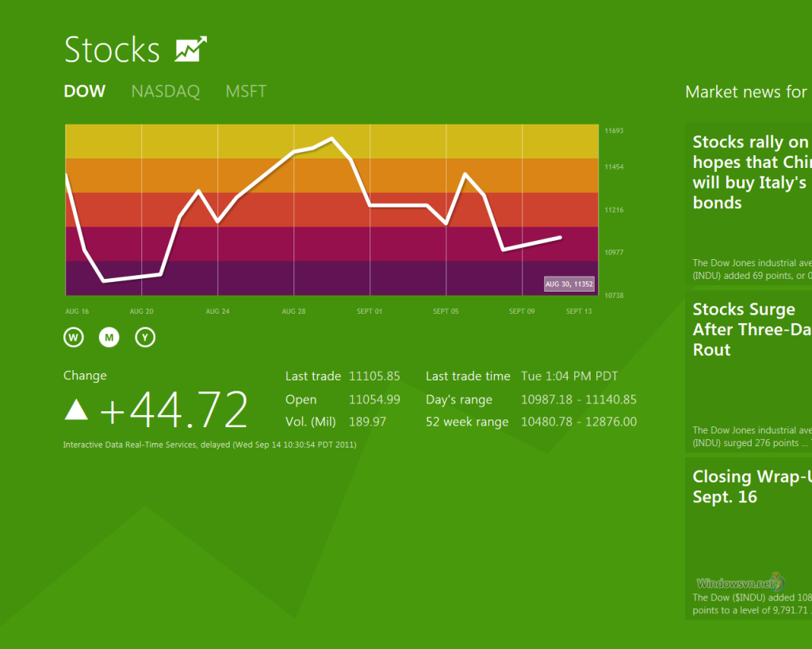Click the AUG 24 axis label

click(x=217, y=311)
